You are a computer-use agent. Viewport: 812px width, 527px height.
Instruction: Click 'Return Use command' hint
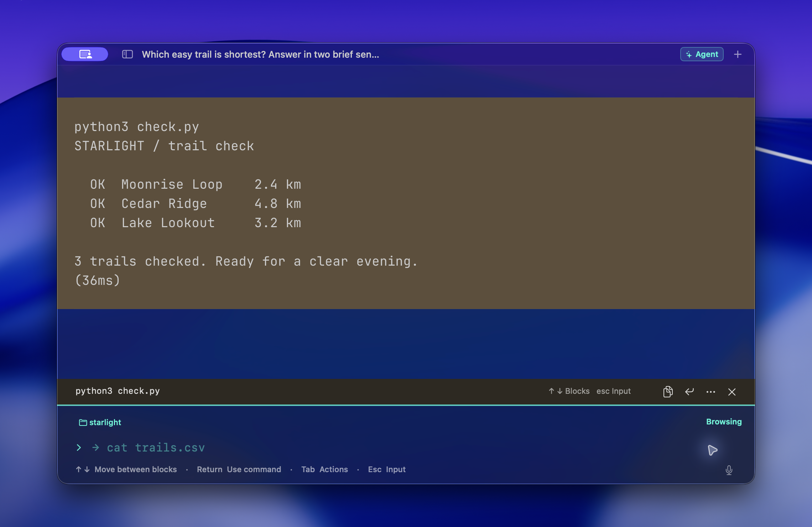[x=239, y=469]
